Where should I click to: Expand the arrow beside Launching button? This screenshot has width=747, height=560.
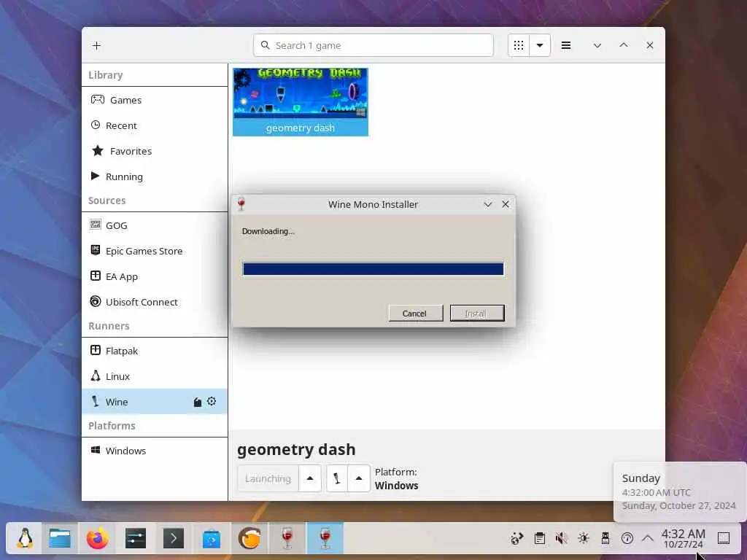click(x=310, y=478)
